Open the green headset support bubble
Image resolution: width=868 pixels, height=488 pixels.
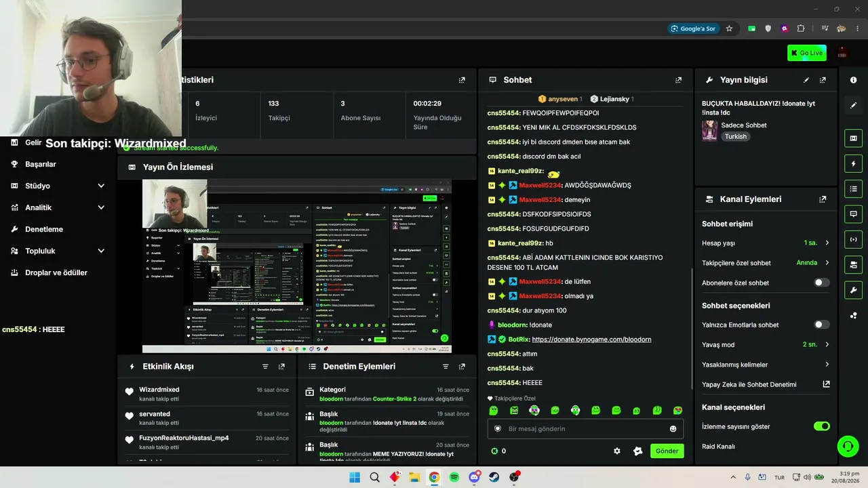tap(848, 445)
